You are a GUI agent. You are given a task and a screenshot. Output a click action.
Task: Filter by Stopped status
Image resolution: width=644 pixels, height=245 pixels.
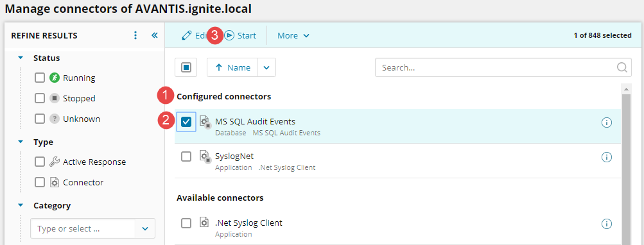coord(39,99)
